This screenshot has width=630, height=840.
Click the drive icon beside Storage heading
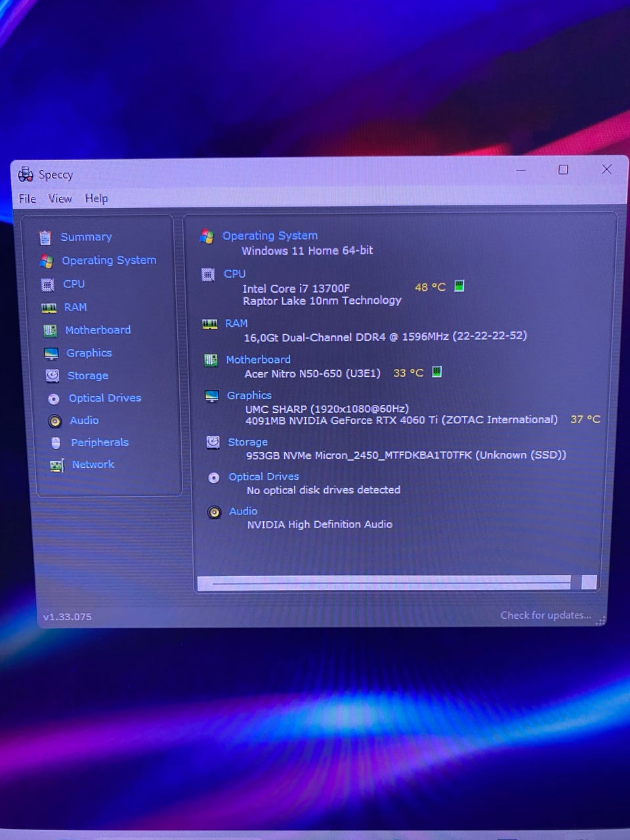point(213,442)
